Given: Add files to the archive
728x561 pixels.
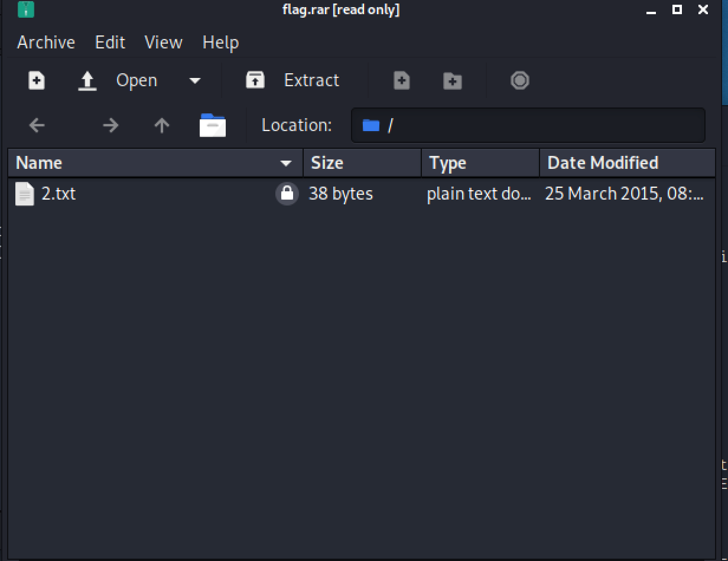Looking at the screenshot, I should (x=401, y=80).
